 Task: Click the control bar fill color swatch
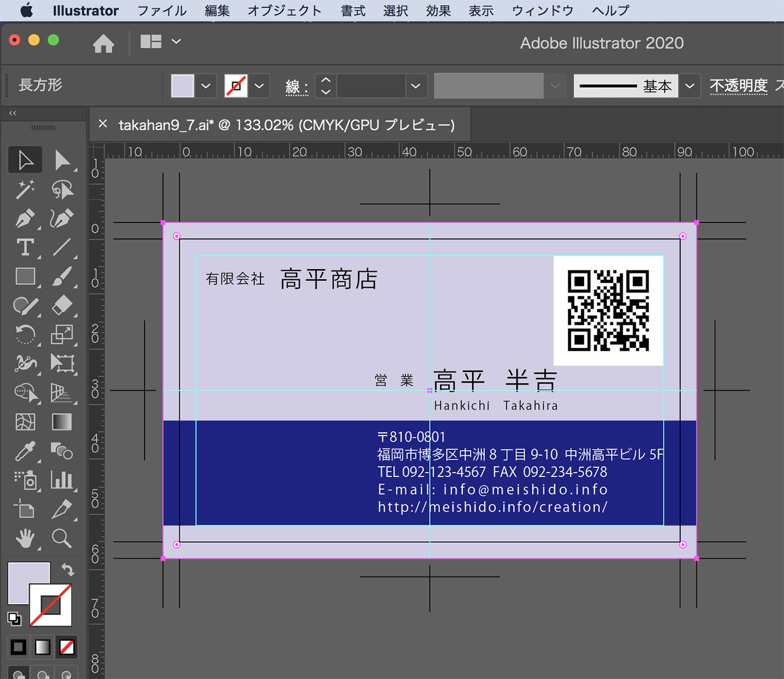pyautogui.click(x=183, y=86)
